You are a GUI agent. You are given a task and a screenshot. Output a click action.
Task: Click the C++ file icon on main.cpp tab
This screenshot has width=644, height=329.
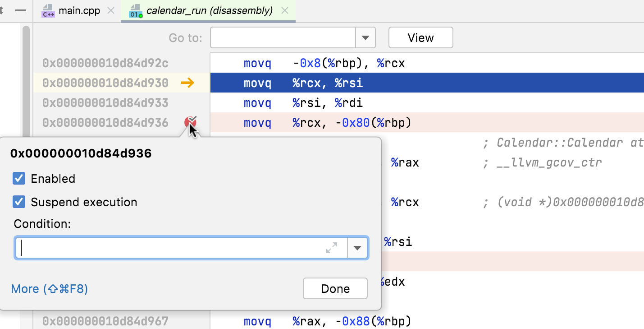point(47,11)
